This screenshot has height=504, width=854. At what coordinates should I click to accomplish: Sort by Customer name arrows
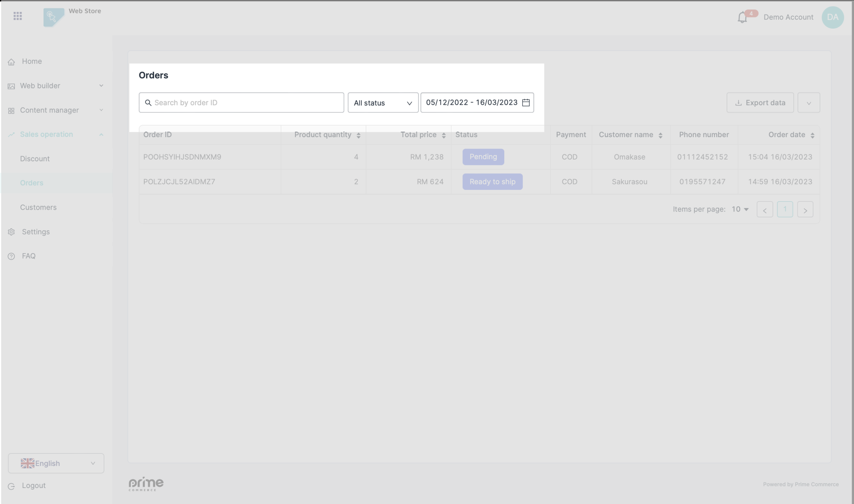pyautogui.click(x=660, y=135)
